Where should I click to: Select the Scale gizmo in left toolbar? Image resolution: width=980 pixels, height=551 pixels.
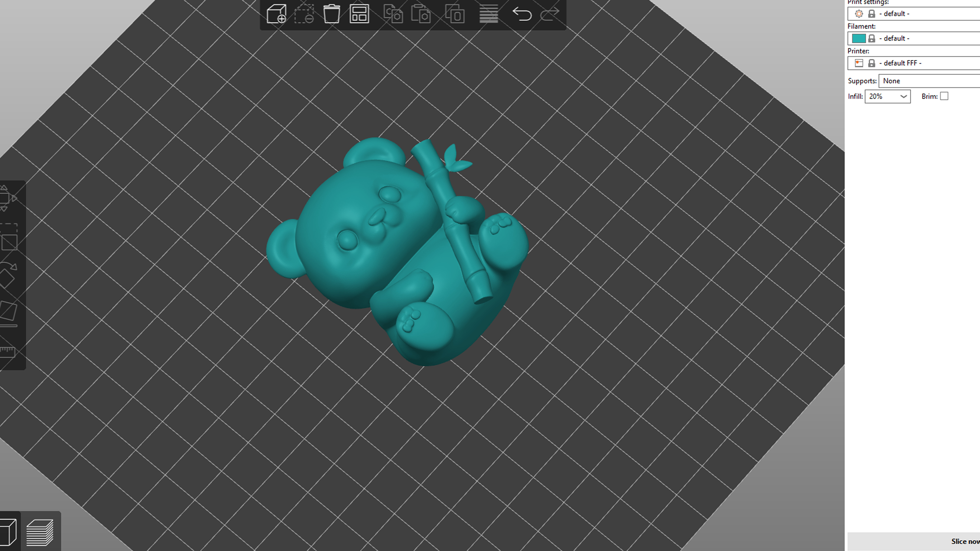pos(8,237)
